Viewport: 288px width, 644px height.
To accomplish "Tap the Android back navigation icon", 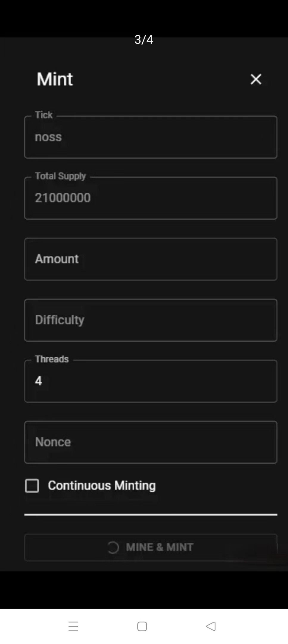I will click(211, 626).
